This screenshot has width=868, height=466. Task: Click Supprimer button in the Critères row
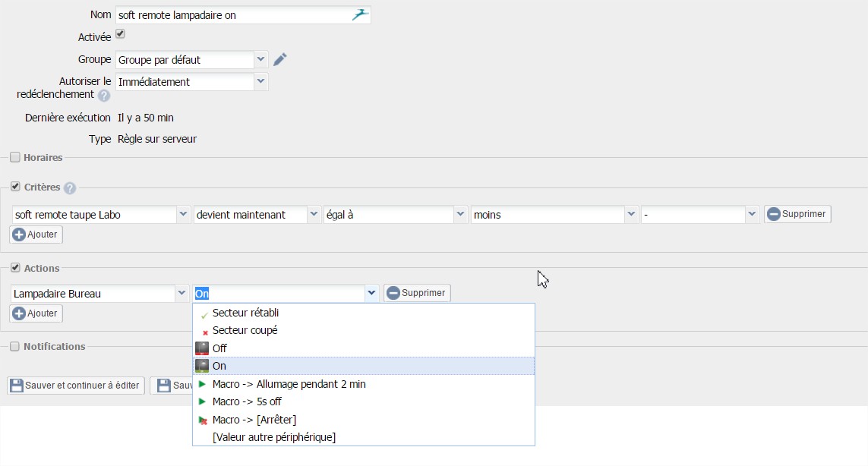tap(797, 214)
